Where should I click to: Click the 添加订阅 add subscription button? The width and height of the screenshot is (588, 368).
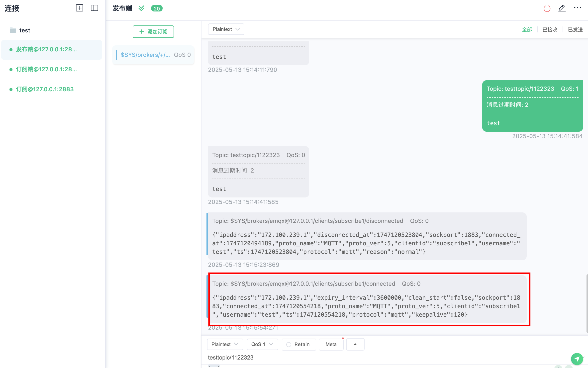click(x=153, y=32)
